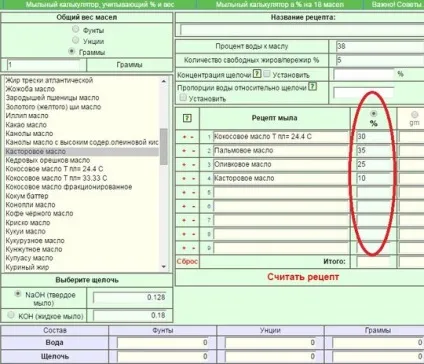
Task: Click minus icon in recipe row 8
Action: (x=193, y=234)
